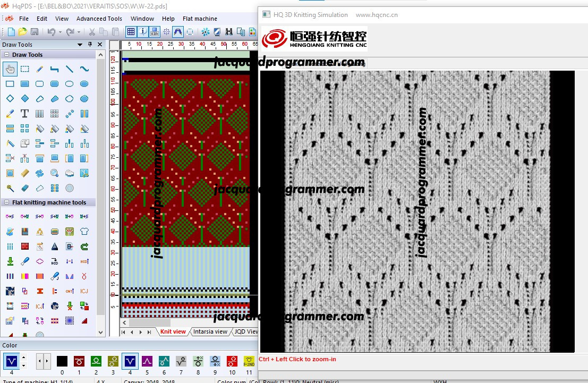Shift the color palette left
The image size is (588, 383).
pyautogui.click(x=39, y=361)
